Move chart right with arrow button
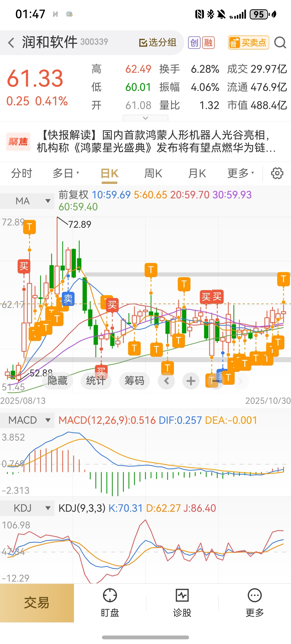The image size is (291, 644). coord(240,381)
